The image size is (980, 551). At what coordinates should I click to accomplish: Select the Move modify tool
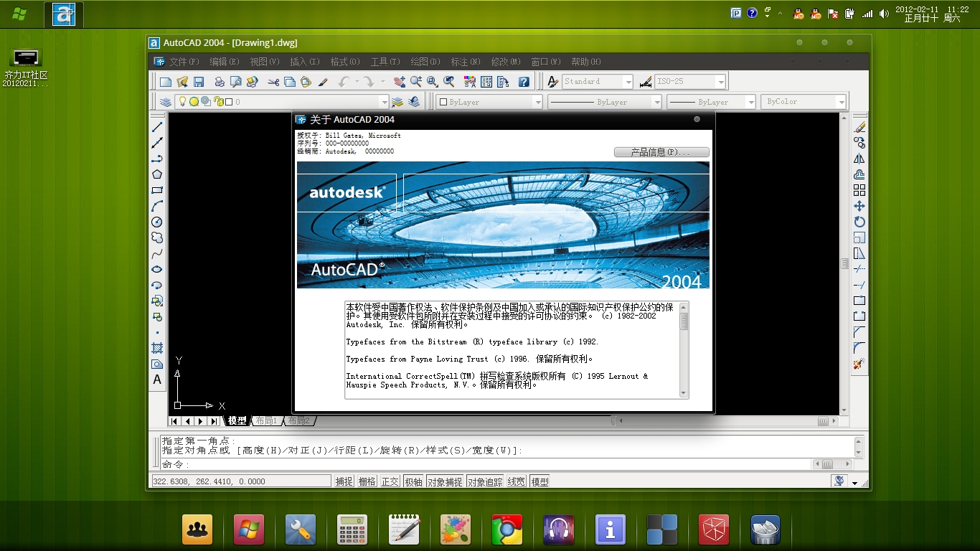click(x=859, y=206)
